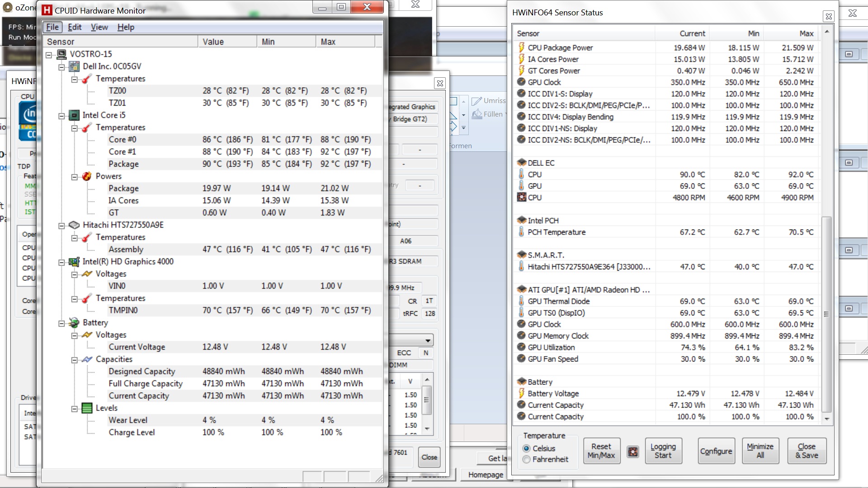Click the Hitachi hard drive icon

click(74, 225)
